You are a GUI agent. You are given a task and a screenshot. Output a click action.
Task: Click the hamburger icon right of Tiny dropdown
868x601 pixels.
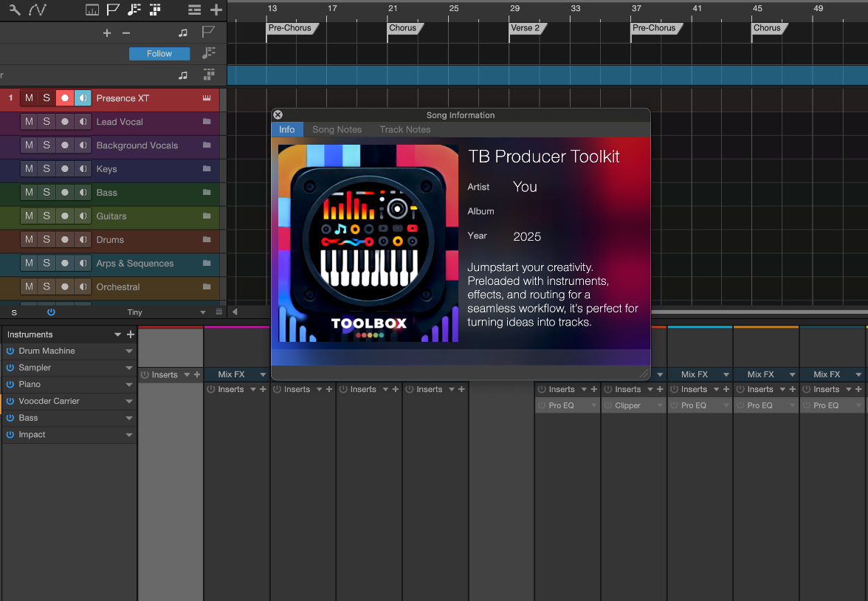click(219, 312)
